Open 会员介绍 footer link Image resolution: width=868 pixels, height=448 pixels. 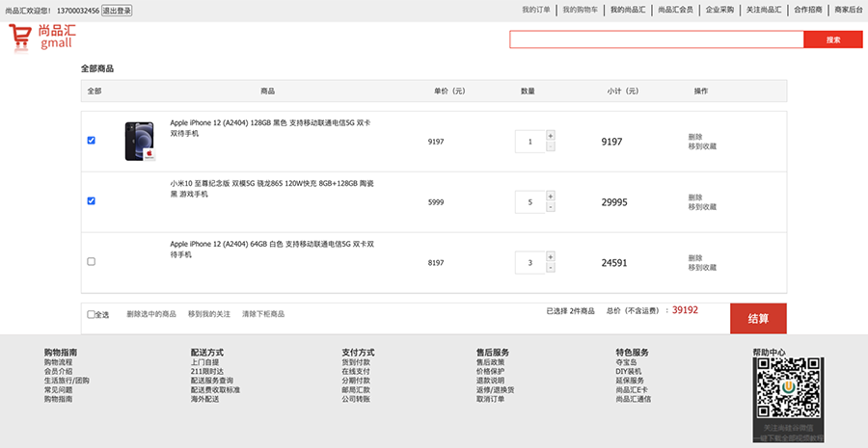(x=58, y=372)
